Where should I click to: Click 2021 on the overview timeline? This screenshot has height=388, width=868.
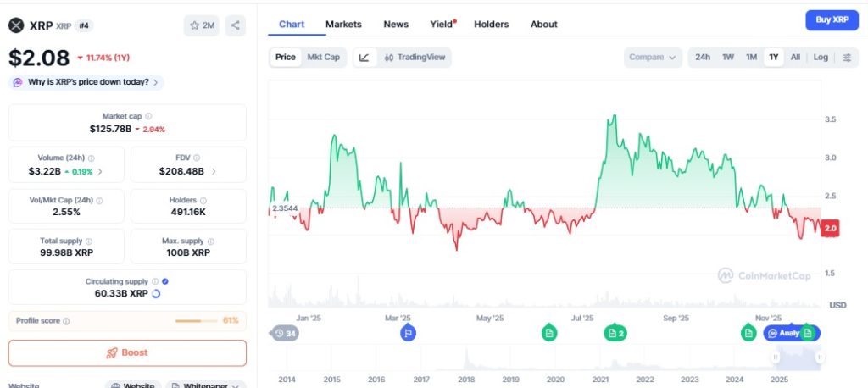coord(600,380)
